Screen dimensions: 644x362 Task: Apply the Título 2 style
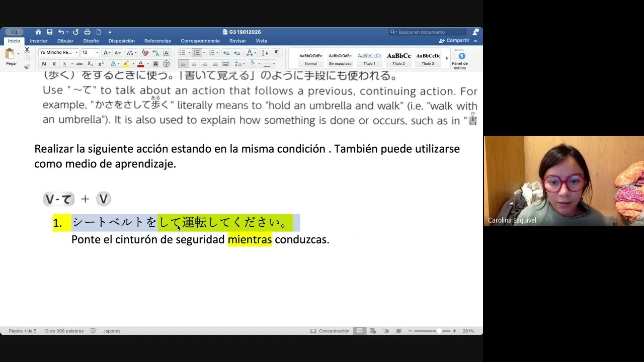tap(398, 58)
